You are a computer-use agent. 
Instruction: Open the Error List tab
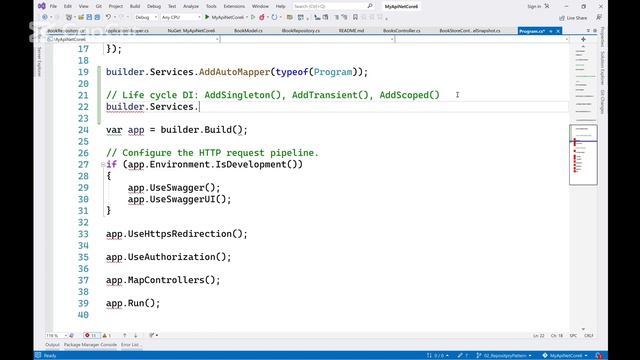point(130,345)
